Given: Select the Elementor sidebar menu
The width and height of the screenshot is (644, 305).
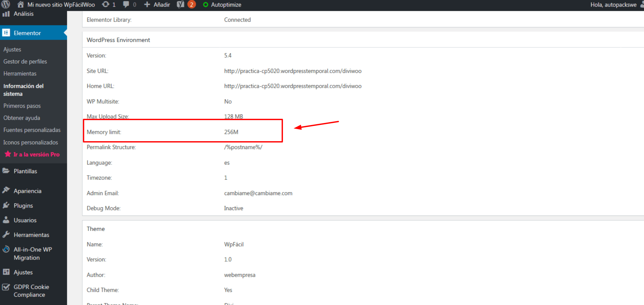Looking at the screenshot, I should click(27, 33).
